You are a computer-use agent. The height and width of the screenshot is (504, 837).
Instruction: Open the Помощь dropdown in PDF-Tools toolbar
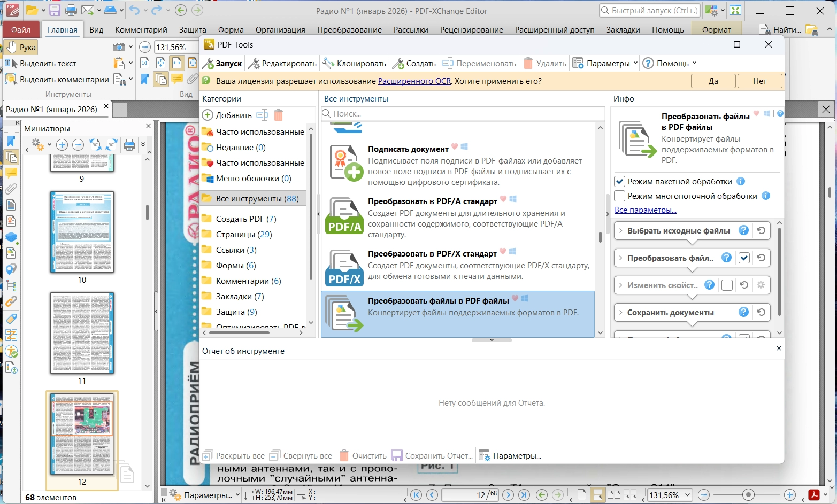click(670, 64)
